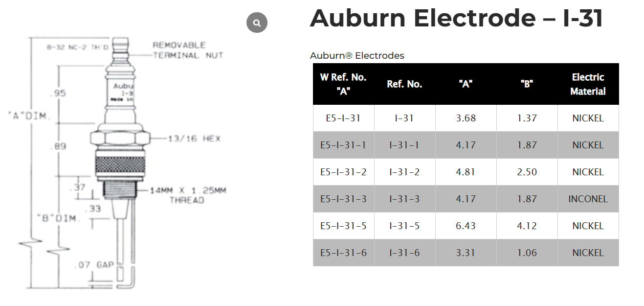
Task: Click the Electric Material column header
Action: [x=588, y=84]
